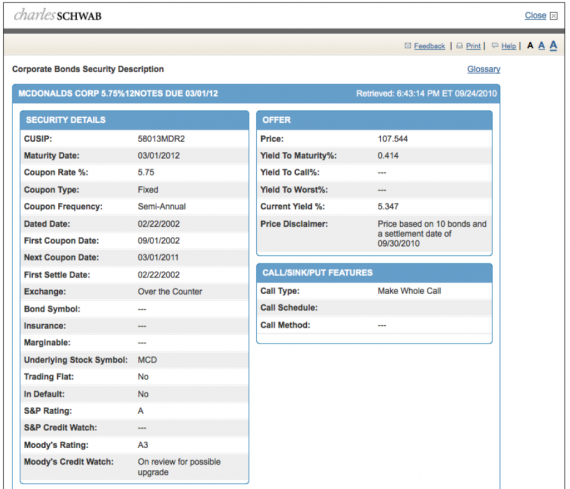Viewport: 570px width, 489px height.
Task: Click the CUSIP value 58013MDR2
Action: pyautogui.click(x=161, y=139)
